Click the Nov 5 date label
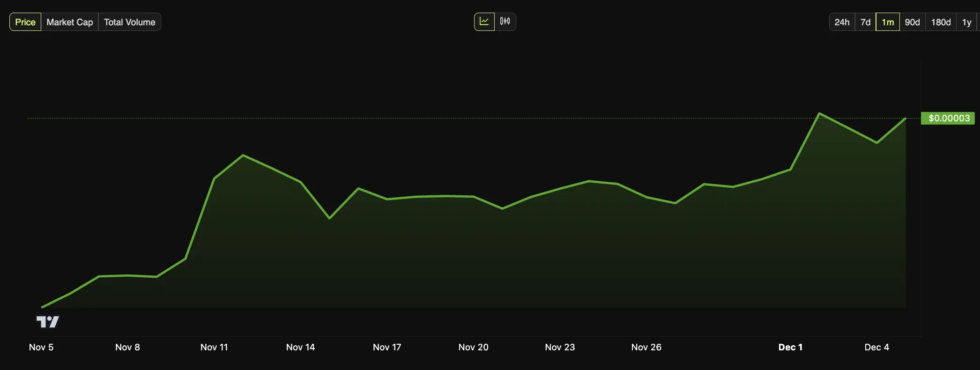Viewport: 980px width, 370px height. (x=41, y=347)
